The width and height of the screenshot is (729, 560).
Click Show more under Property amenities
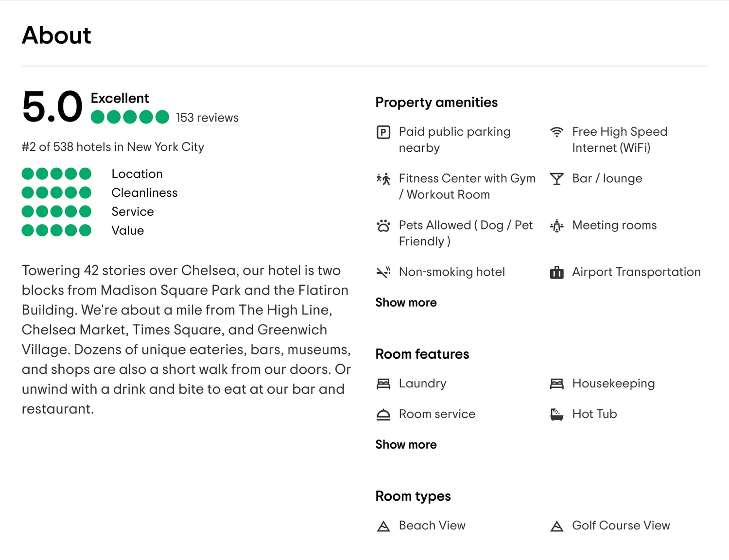click(406, 302)
